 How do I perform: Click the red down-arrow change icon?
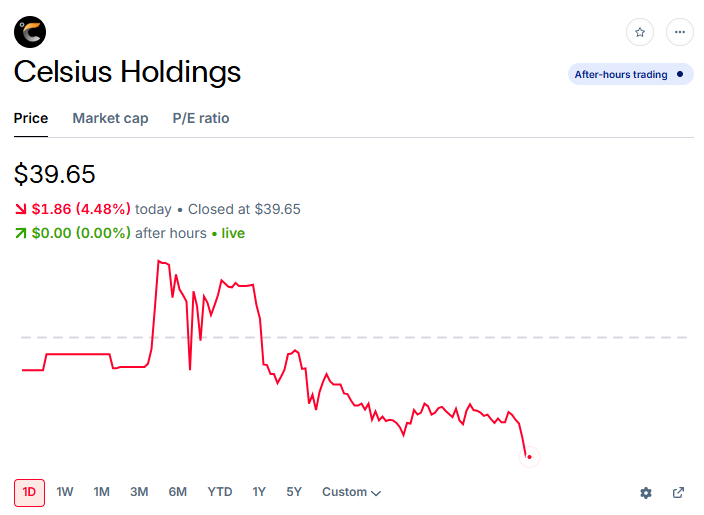(21, 209)
